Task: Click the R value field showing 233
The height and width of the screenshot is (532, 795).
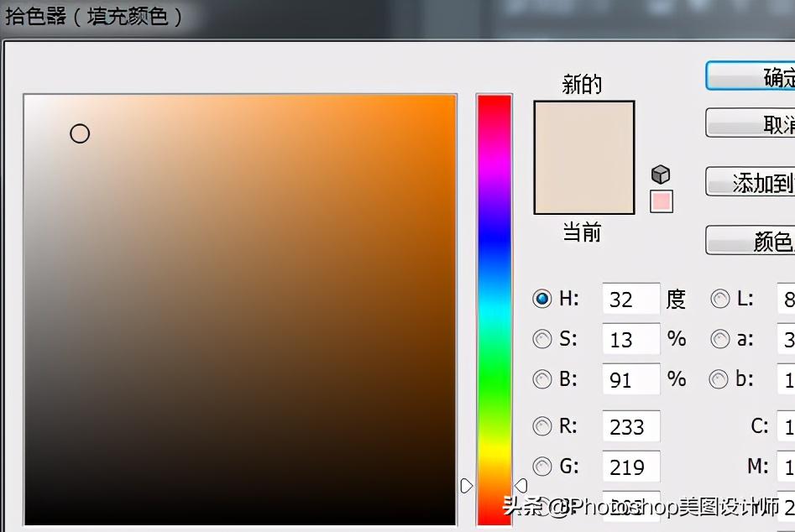Action: [x=631, y=426]
